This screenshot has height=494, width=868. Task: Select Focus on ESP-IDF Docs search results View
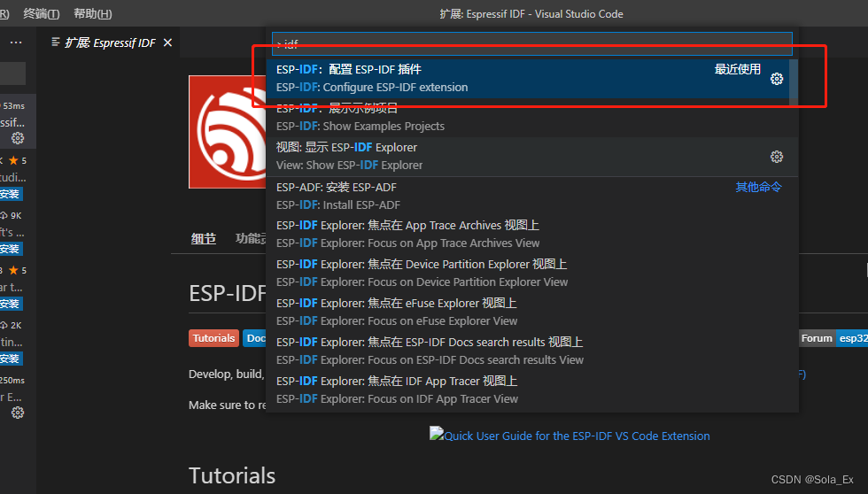[x=532, y=351]
